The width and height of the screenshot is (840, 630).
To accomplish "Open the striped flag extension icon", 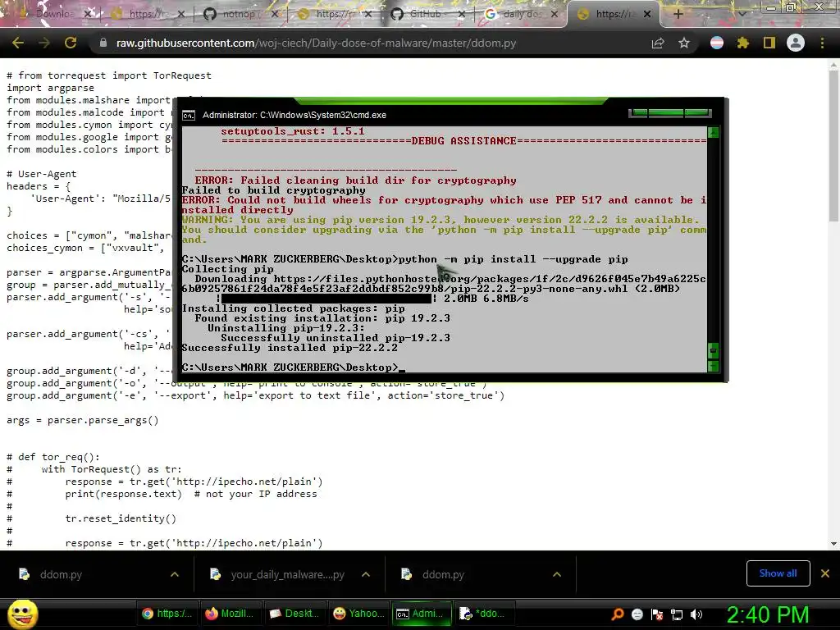I will tap(716, 43).
